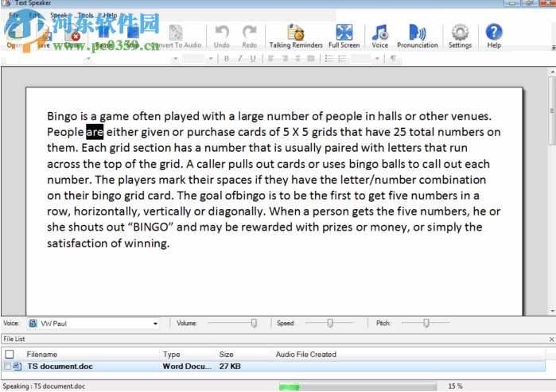Expand the Voice dropdown showing VW Paul
This screenshot has width=556, height=392.
coord(155,324)
